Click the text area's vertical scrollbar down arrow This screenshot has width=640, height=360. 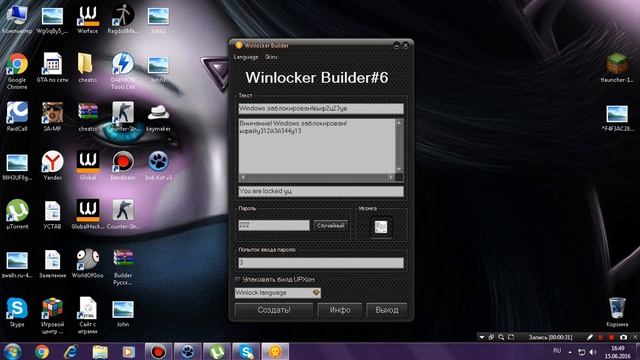(x=399, y=169)
